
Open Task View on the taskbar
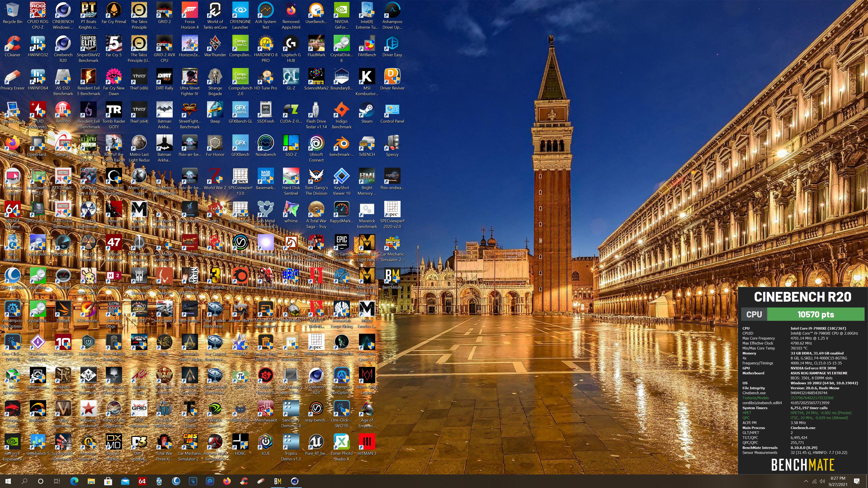tap(57, 481)
